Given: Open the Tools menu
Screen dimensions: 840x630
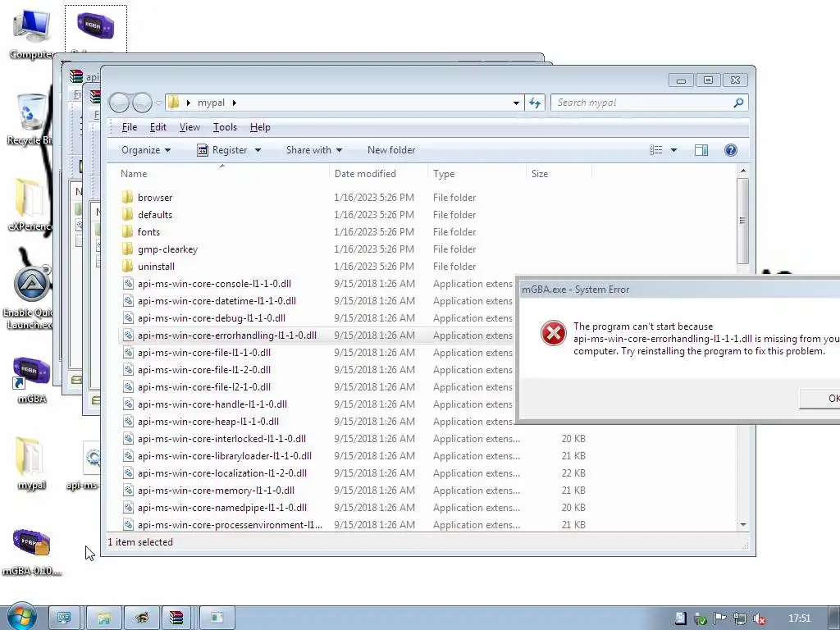Looking at the screenshot, I should pos(225,127).
